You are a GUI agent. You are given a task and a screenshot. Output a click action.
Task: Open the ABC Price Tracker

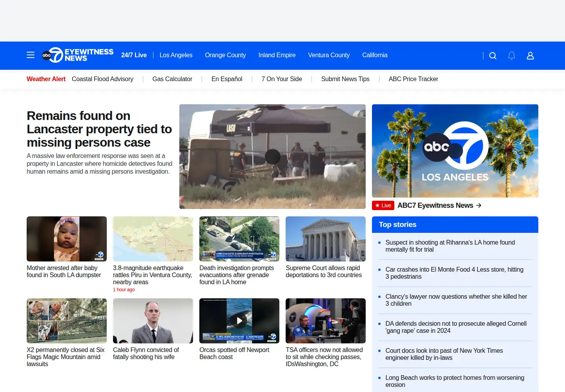[x=414, y=79]
